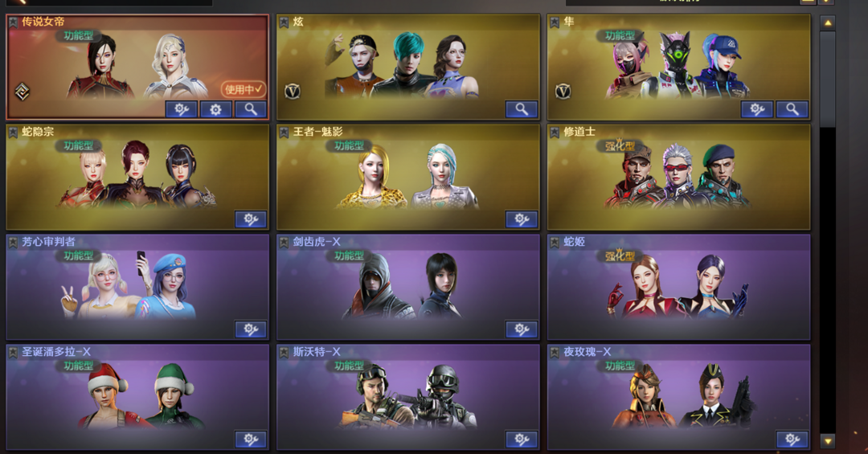Toggle favorite star on 修道士 card

(x=554, y=133)
